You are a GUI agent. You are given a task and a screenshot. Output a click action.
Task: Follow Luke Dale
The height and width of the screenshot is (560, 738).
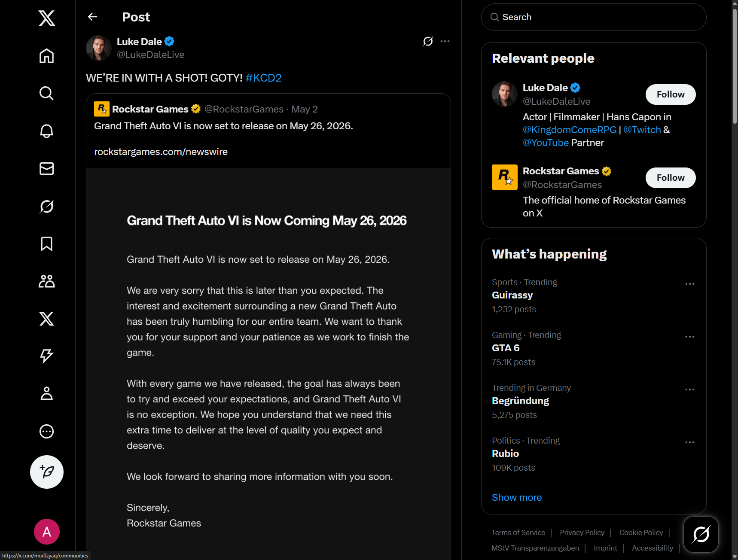click(x=670, y=94)
